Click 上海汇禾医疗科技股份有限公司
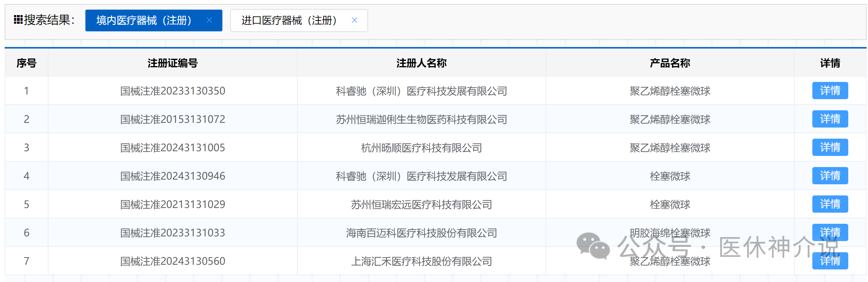The height and width of the screenshot is (282, 868). [422, 261]
